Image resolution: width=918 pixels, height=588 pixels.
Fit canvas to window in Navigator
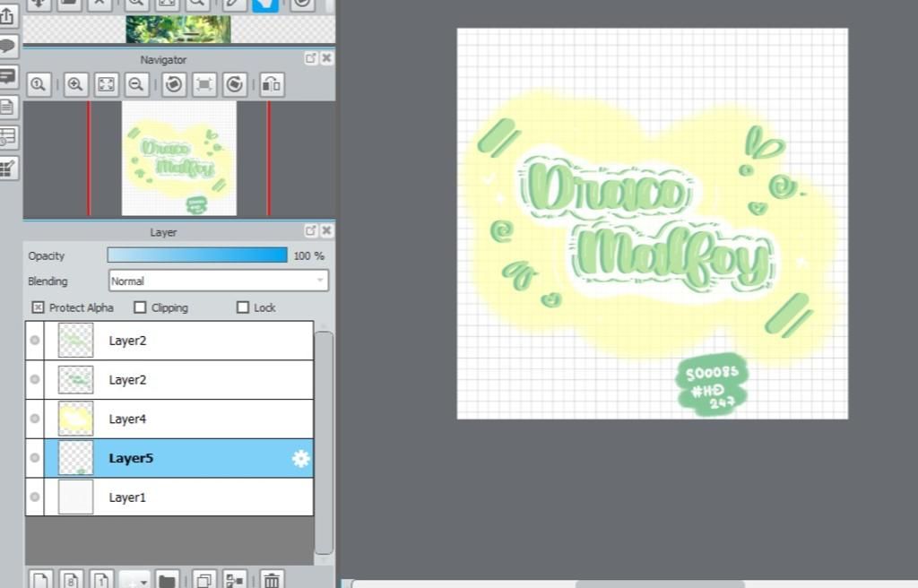click(106, 84)
